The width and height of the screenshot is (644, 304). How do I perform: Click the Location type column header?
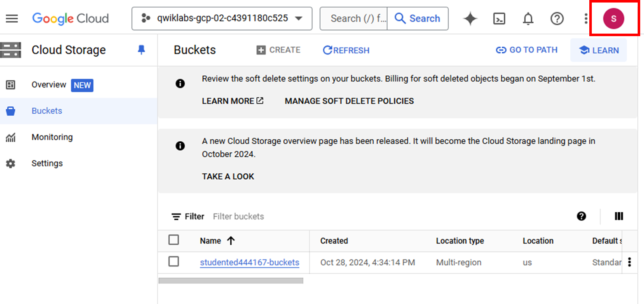460,241
